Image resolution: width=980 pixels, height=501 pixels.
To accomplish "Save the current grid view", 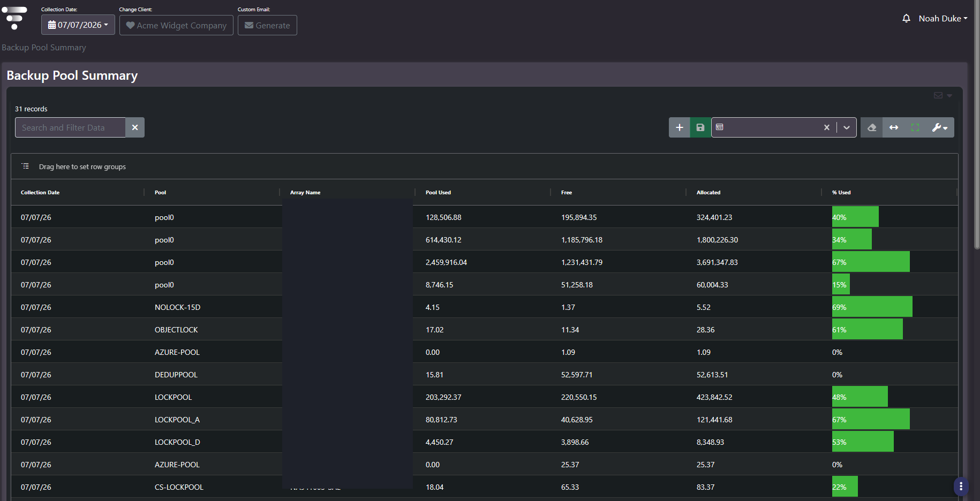I will pos(700,127).
